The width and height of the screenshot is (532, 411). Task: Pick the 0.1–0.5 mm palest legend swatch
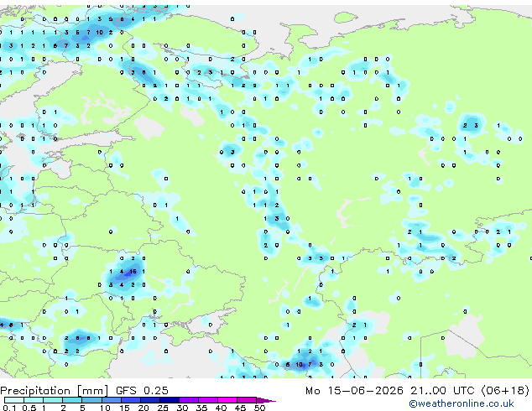point(14,400)
